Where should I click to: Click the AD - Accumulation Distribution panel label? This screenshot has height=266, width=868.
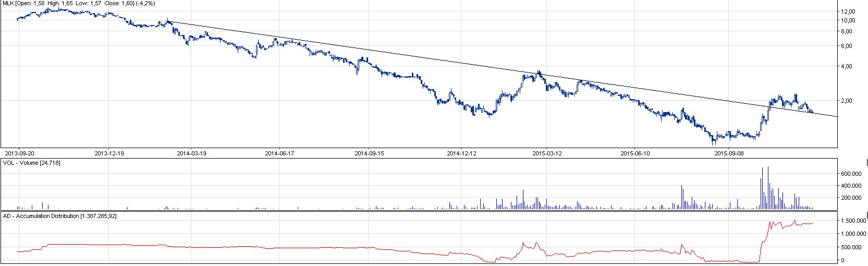point(60,216)
